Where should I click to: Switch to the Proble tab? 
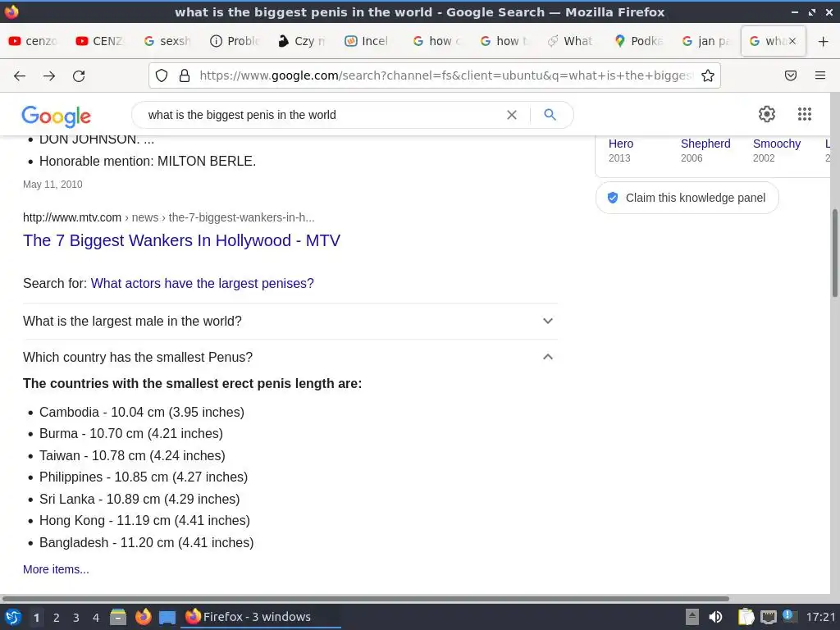coord(235,41)
